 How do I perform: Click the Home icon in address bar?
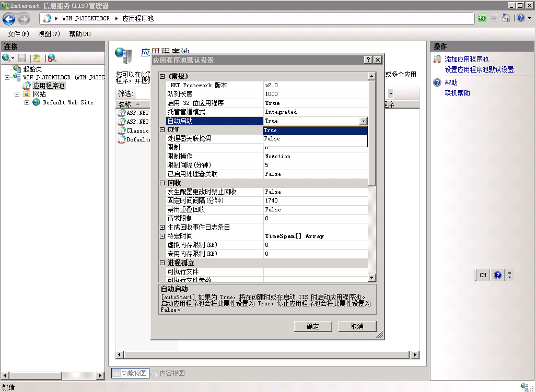pos(506,18)
